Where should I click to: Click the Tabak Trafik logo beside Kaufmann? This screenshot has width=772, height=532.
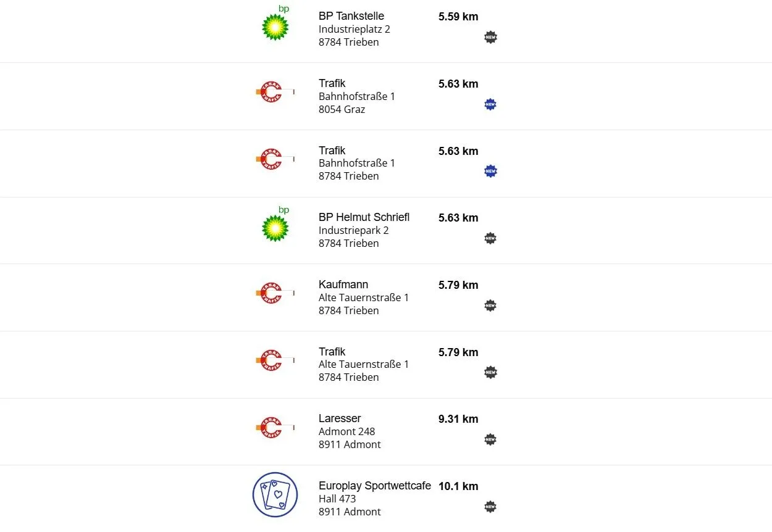pos(272,293)
